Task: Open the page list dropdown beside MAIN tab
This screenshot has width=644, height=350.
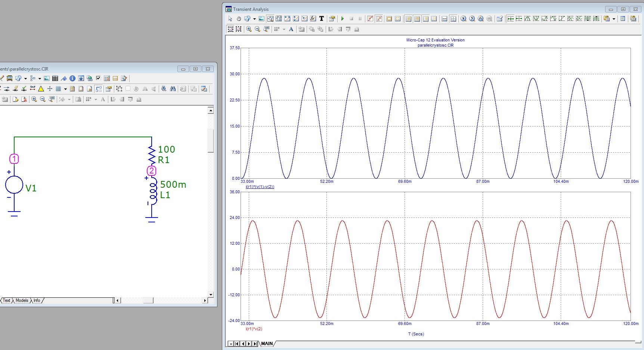Action: (230, 344)
